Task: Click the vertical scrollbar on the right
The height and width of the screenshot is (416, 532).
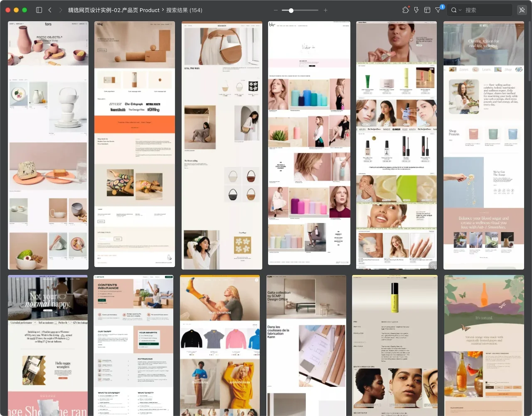Action: [x=529, y=50]
